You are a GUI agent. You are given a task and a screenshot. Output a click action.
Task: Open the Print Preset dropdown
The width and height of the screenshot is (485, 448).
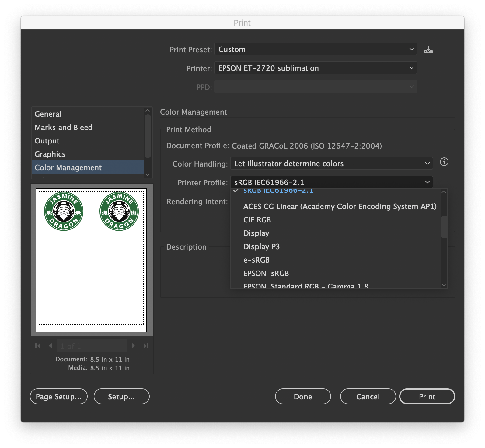tap(316, 49)
